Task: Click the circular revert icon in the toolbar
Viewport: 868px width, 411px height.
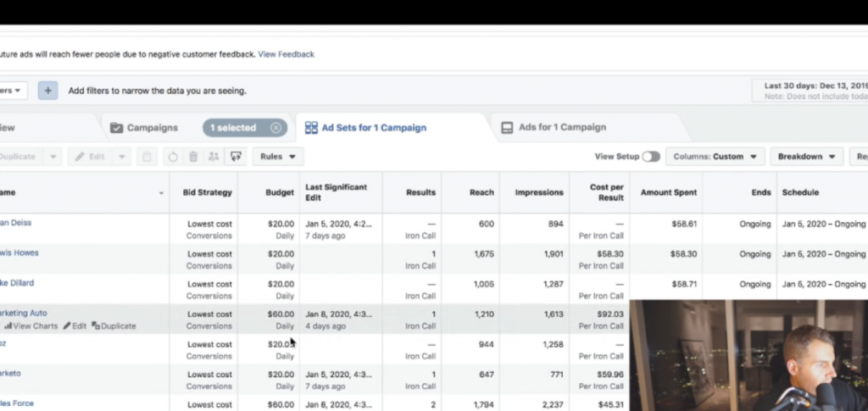Action: pos(173,157)
